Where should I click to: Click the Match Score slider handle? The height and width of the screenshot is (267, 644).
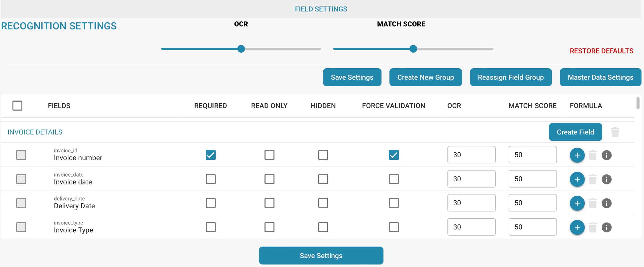tap(413, 49)
